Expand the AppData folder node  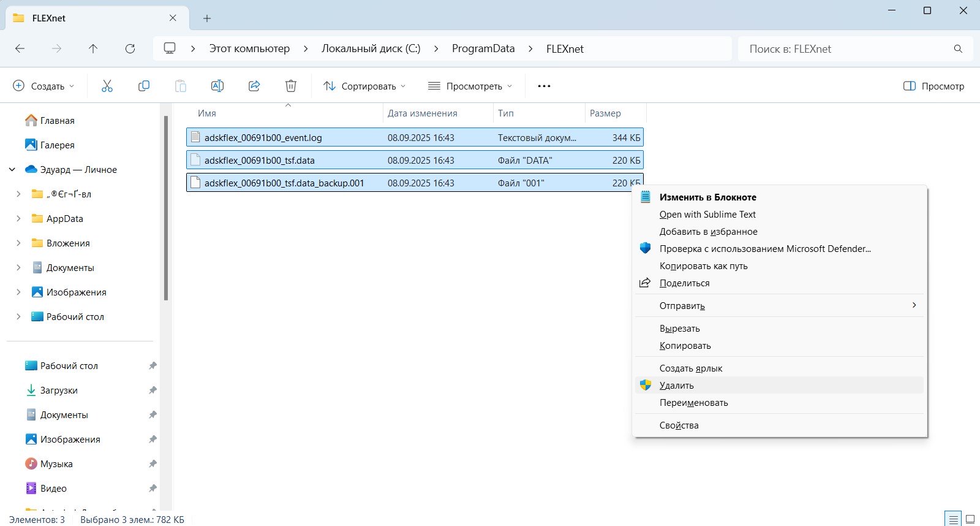[18, 219]
